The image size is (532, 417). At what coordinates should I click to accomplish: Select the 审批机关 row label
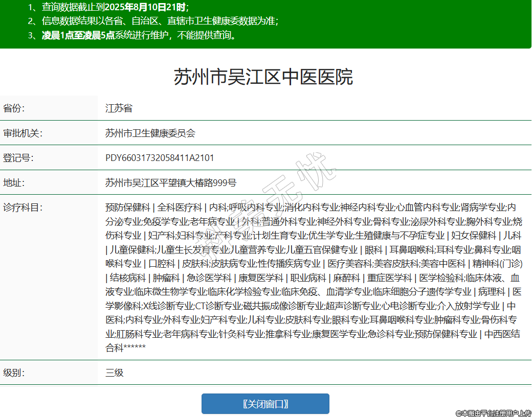tap(23, 133)
